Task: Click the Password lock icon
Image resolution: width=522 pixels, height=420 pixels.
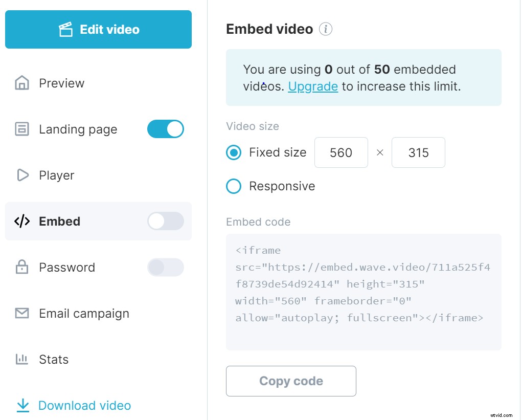Action: 22,267
